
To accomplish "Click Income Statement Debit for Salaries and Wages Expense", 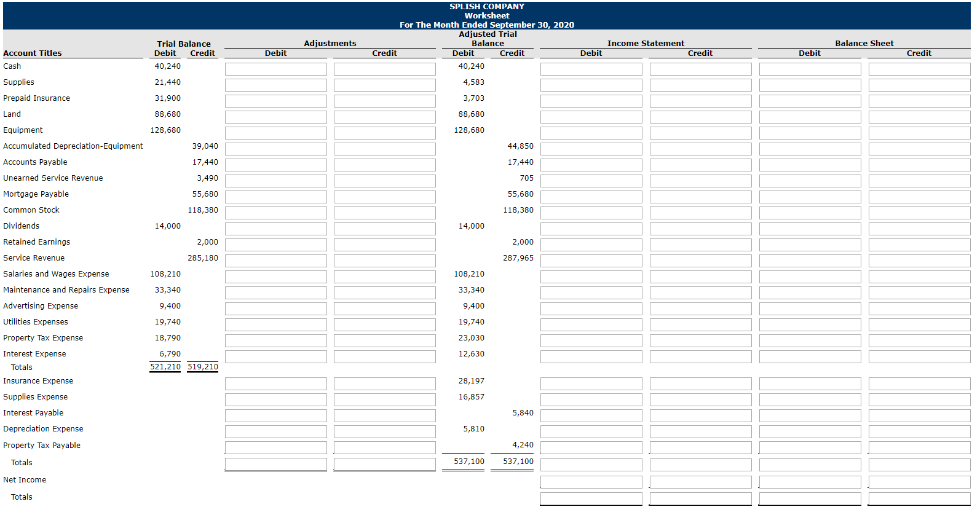I will 591,277.
